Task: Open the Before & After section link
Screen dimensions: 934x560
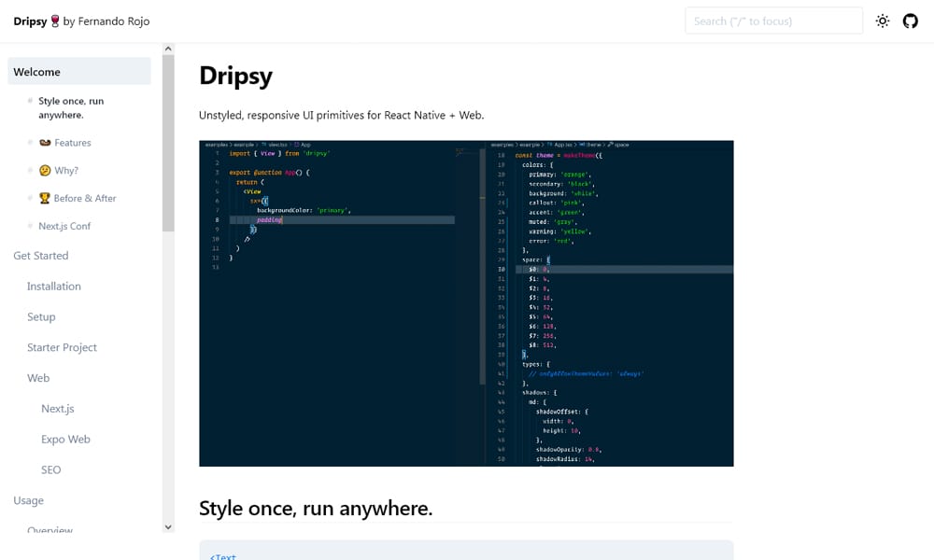Action: [x=84, y=198]
